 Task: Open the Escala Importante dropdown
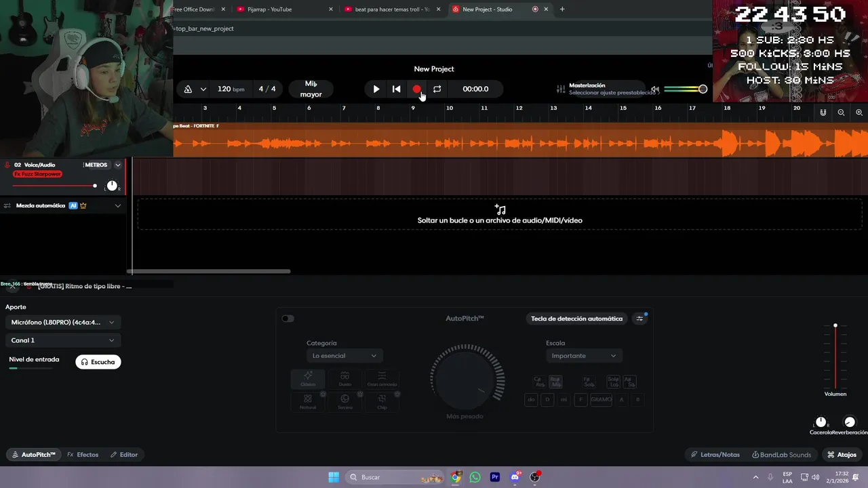click(584, 356)
